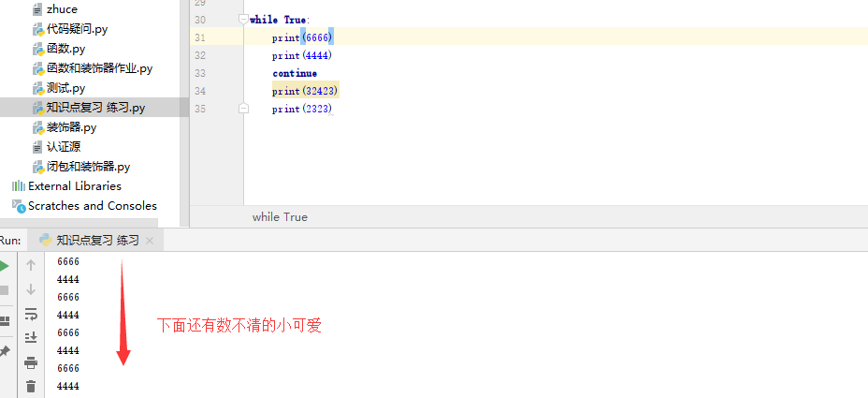Click the first 6666 console output line
The image size is (868, 398).
point(68,261)
